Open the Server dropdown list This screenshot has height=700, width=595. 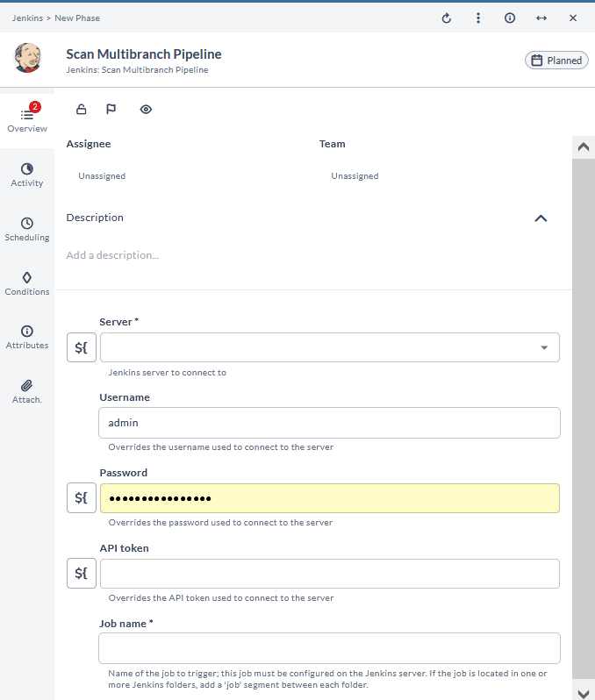543,347
